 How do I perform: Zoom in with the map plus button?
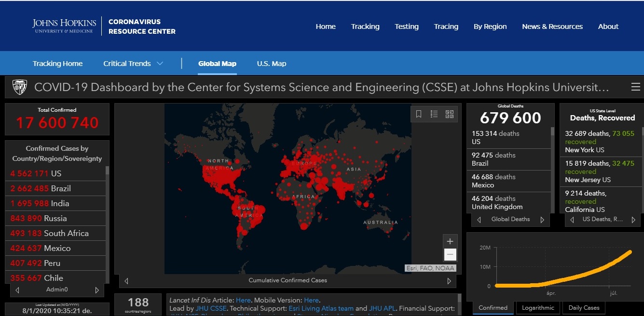point(450,241)
